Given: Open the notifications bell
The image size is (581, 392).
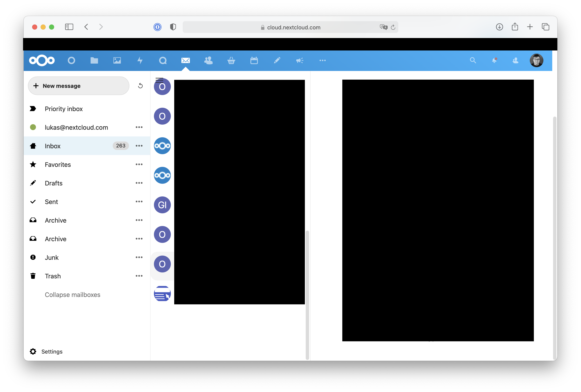Looking at the screenshot, I should (494, 60).
